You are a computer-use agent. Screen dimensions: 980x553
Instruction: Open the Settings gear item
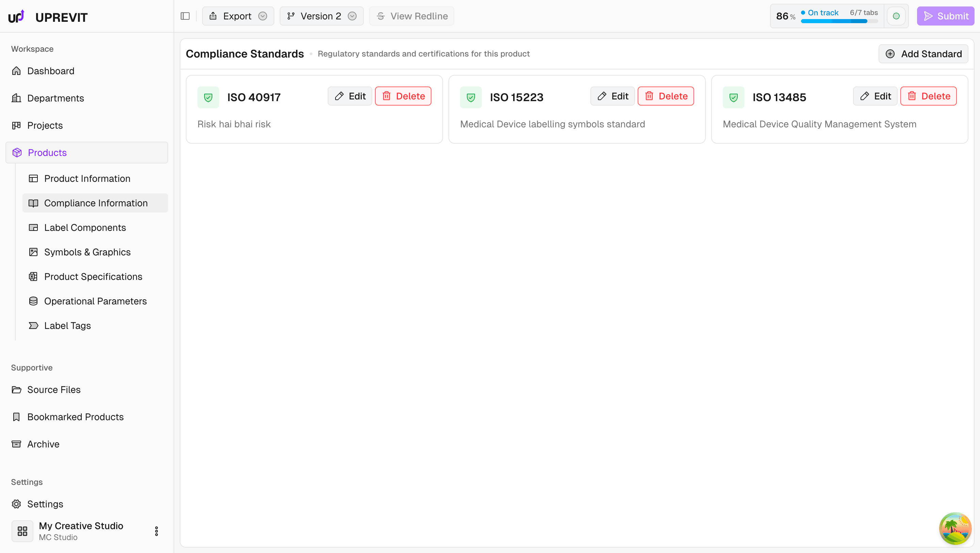pos(45,504)
